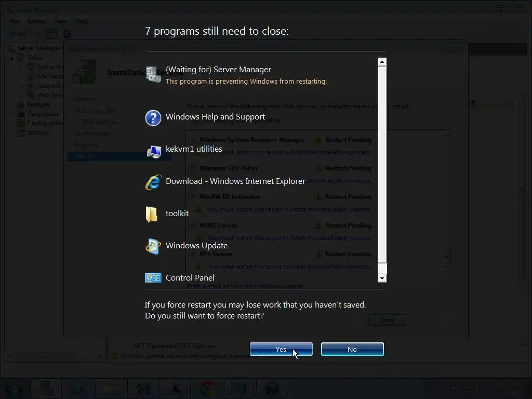The image size is (532, 399).
Task: Select the 'Control Panel' entry text
Action: [190, 278]
